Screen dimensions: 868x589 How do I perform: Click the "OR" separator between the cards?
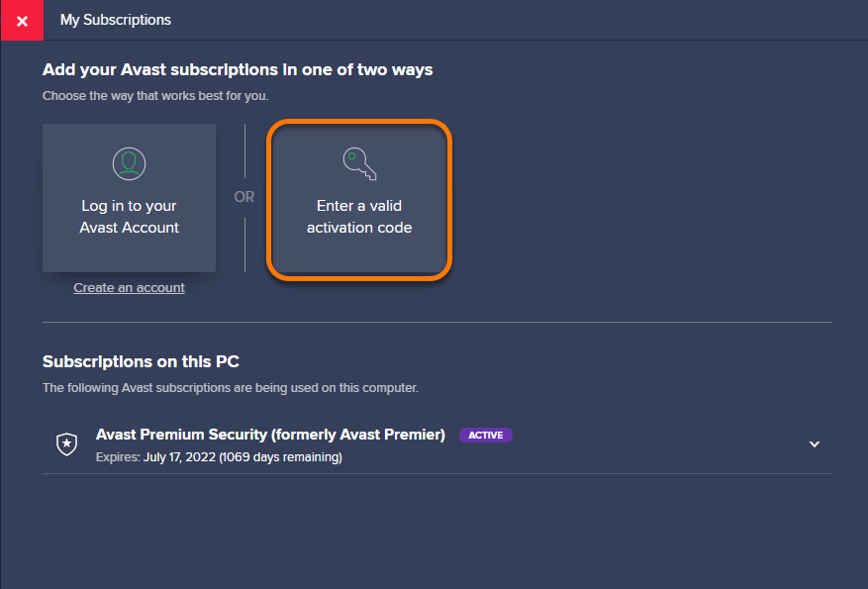(244, 197)
